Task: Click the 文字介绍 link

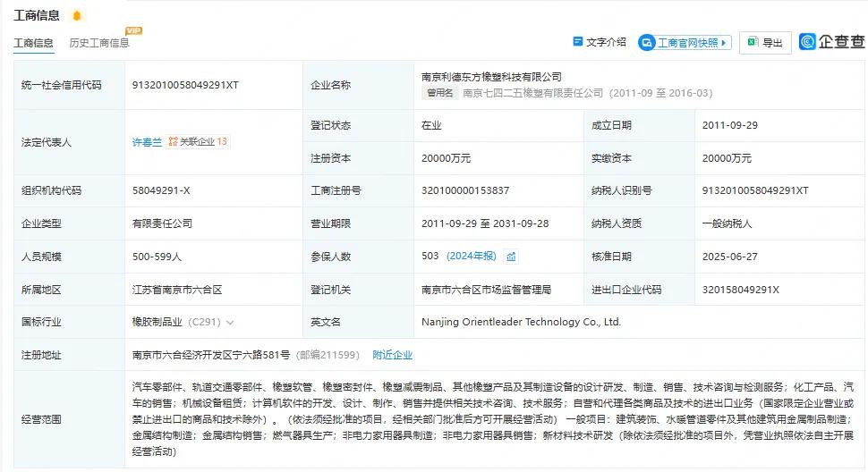Action: pyautogui.click(x=606, y=42)
